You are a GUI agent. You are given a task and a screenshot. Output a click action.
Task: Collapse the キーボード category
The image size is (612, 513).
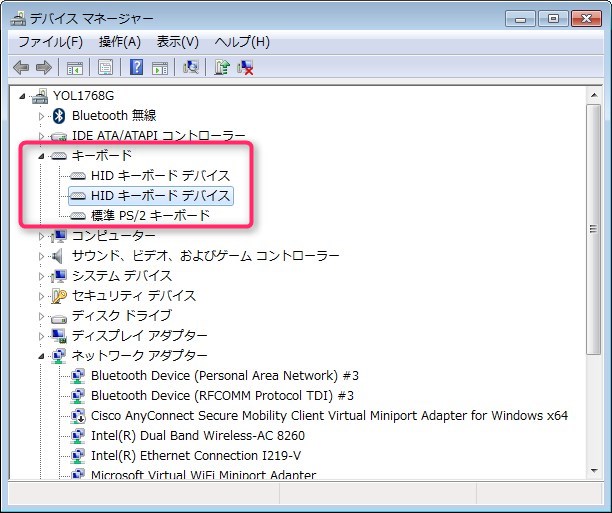[41, 156]
